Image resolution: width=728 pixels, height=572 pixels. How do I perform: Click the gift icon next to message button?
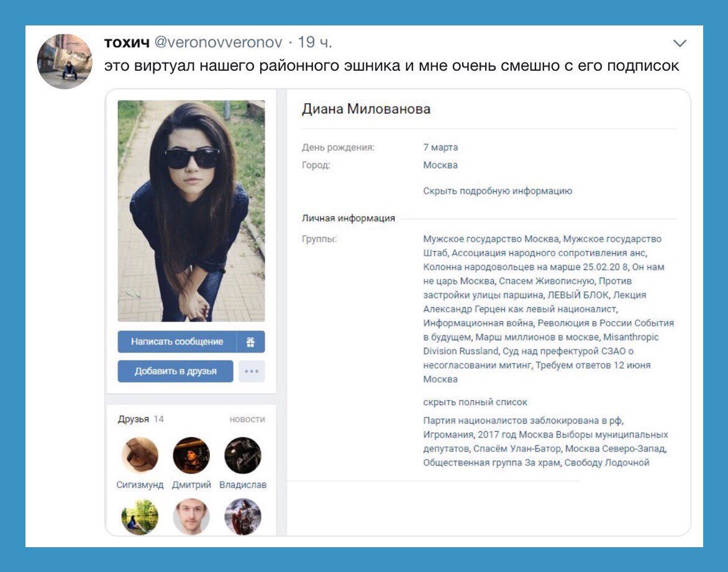tap(251, 342)
